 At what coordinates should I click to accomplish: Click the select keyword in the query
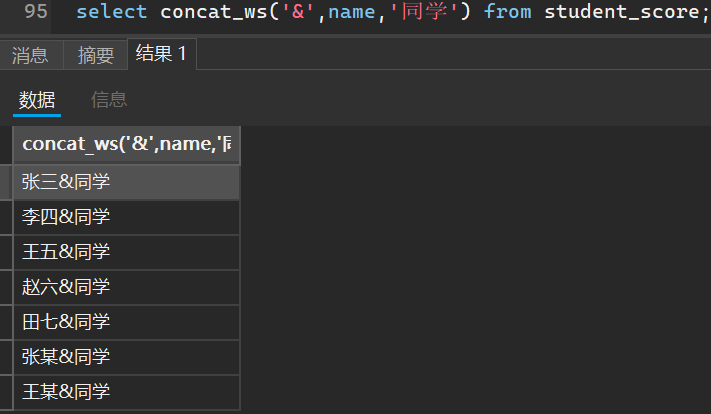[x=112, y=12]
